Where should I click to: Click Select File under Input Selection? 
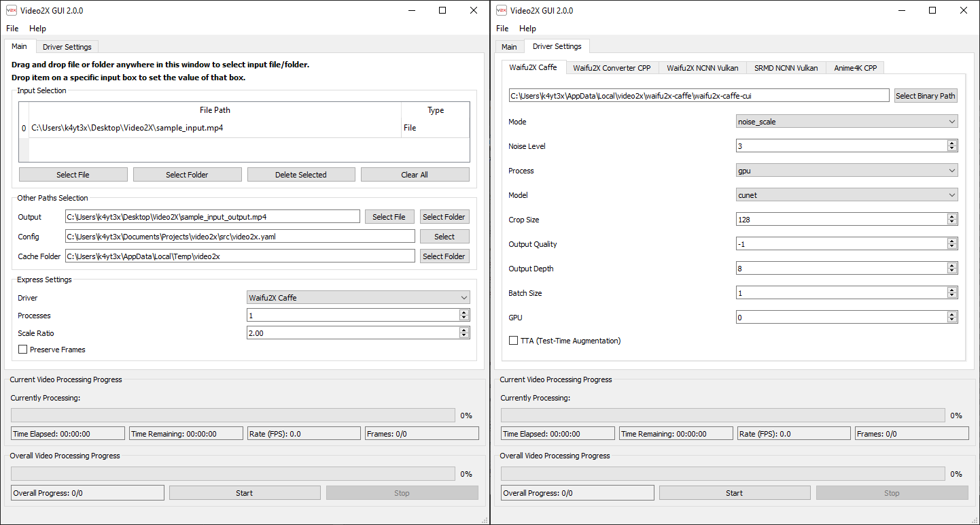(x=73, y=175)
